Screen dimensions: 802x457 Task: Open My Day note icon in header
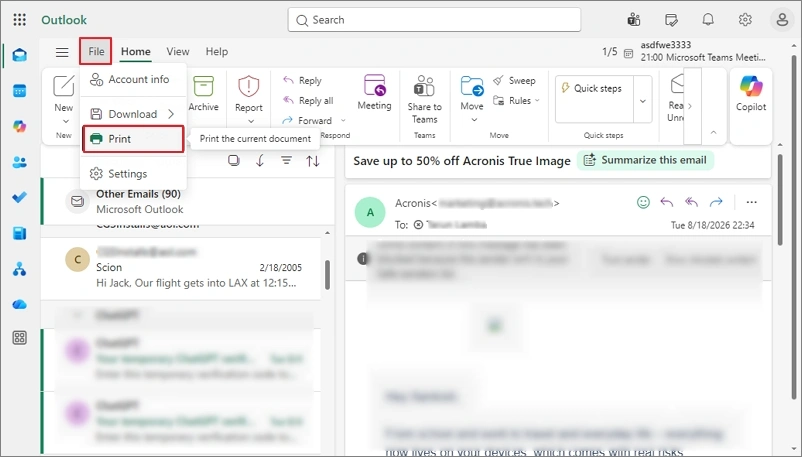pyautogui.click(x=671, y=20)
